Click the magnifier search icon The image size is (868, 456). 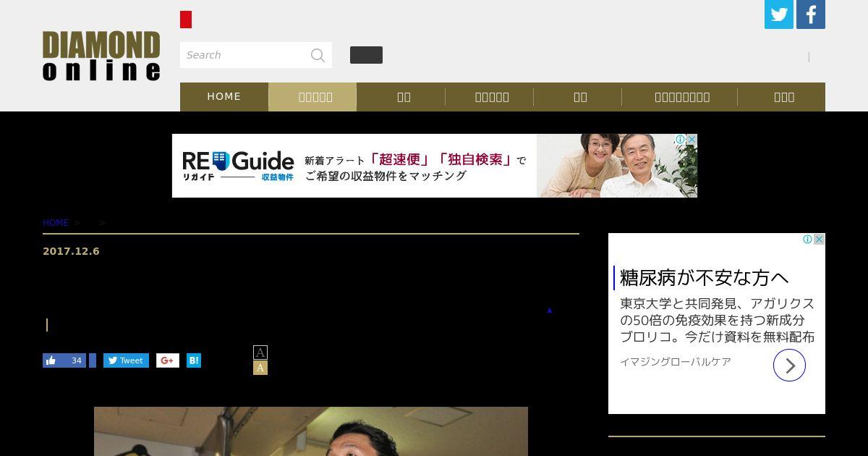(x=318, y=55)
